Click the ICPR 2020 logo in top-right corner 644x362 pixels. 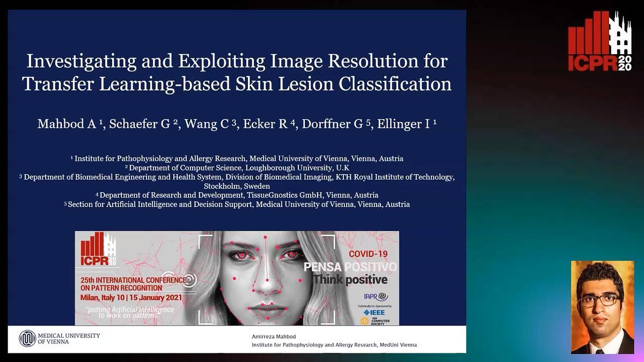[599, 42]
